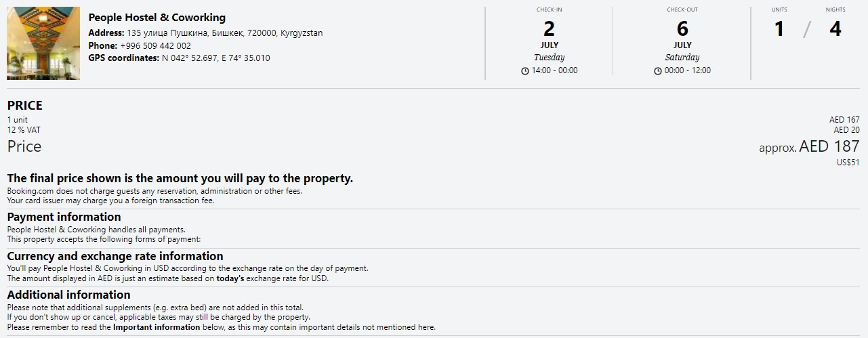The width and height of the screenshot is (868, 338).
Task: Click the Payment information heading
Action: click(x=64, y=217)
